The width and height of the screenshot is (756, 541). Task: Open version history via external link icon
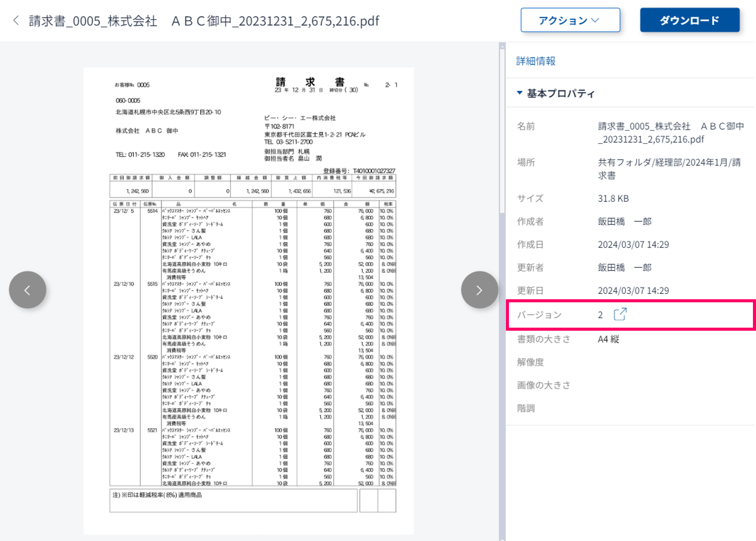pyautogui.click(x=620, y=314)
